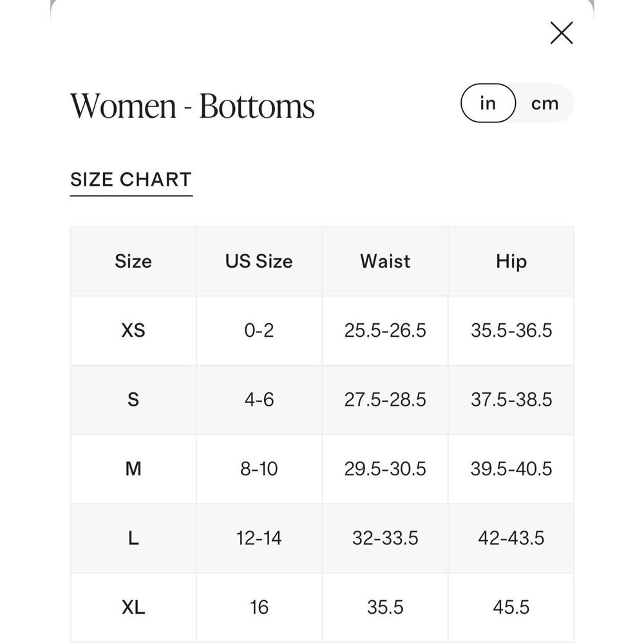Viewport: 644px width, 644px height.
Task: Click waist value 35.5 for XL
Action: (385, 607)
